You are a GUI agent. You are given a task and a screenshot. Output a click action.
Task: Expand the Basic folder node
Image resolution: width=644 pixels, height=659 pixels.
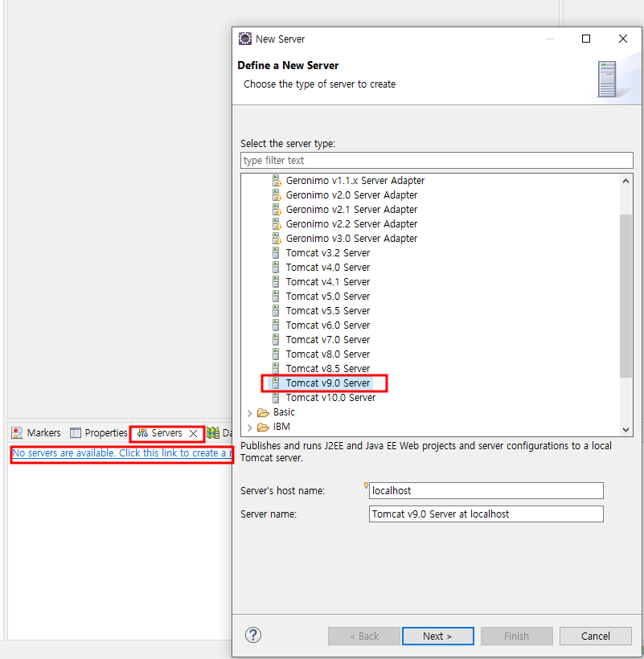[x=250, y=413]
